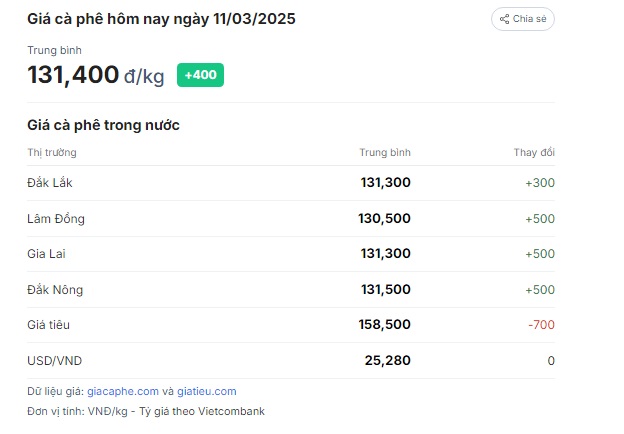Click the Giá cà phê trong nước heading
624x434 pixels.
(103, 125)
